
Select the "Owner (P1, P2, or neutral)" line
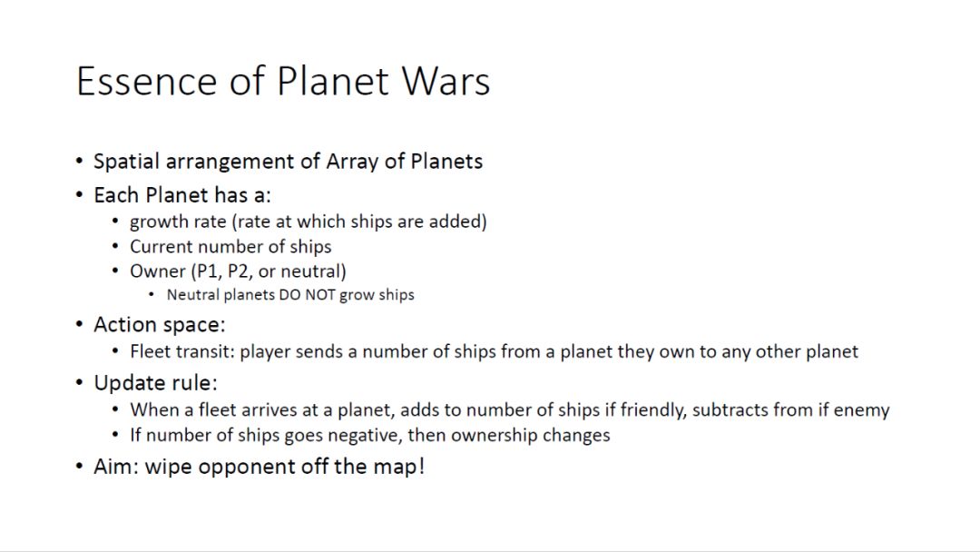pos(238,271)
